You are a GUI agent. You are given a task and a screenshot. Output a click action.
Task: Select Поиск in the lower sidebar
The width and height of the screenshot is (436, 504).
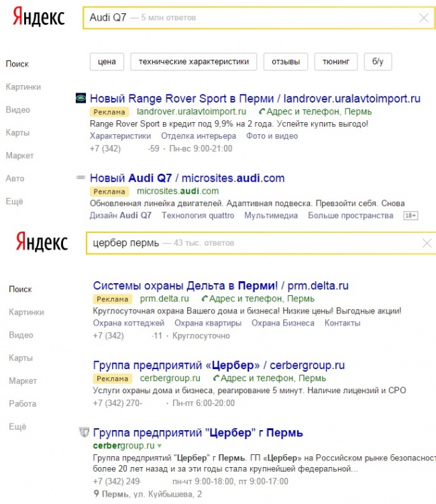[20, 289]
